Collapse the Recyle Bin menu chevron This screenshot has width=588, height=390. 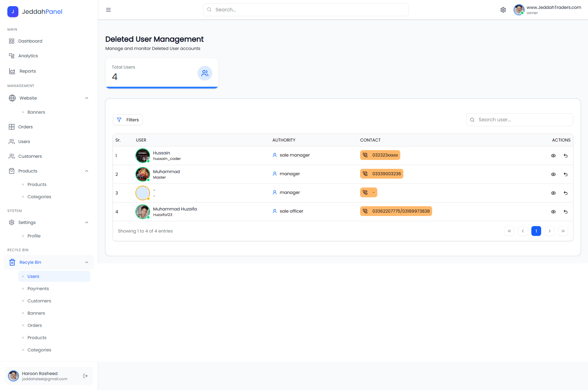click(87, 262)
